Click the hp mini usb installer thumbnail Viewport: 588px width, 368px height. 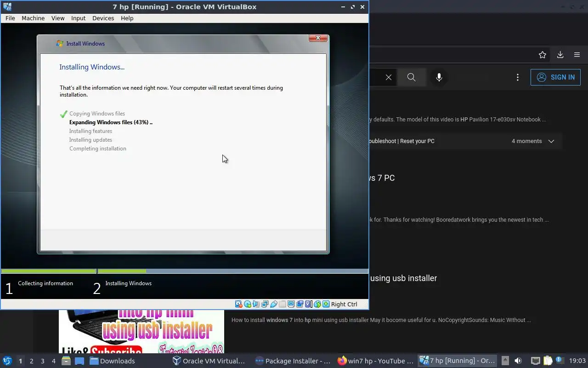(141, 332)
